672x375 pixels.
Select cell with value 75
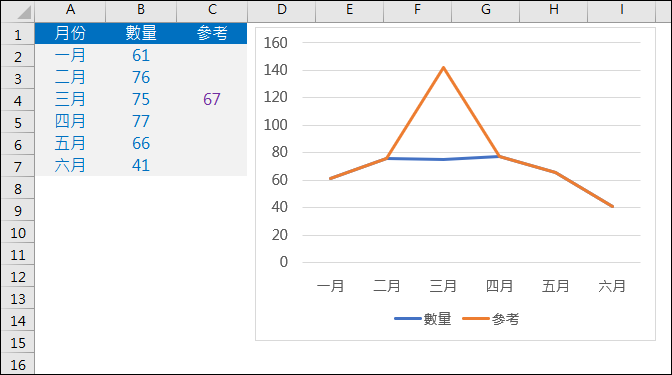click(141, 99)
